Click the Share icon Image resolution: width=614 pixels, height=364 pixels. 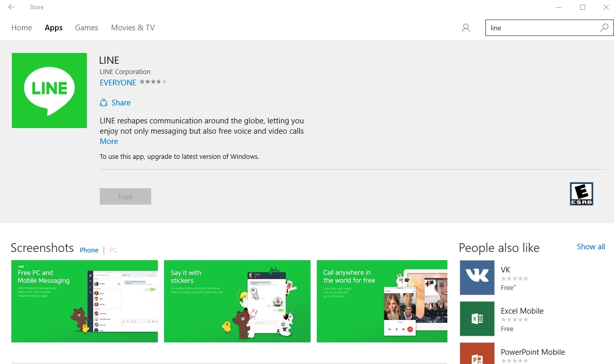pos(103,102)
